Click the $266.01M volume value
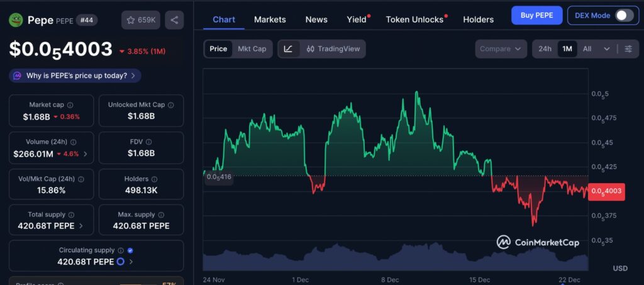644x285 pixels. coord(33,154)
